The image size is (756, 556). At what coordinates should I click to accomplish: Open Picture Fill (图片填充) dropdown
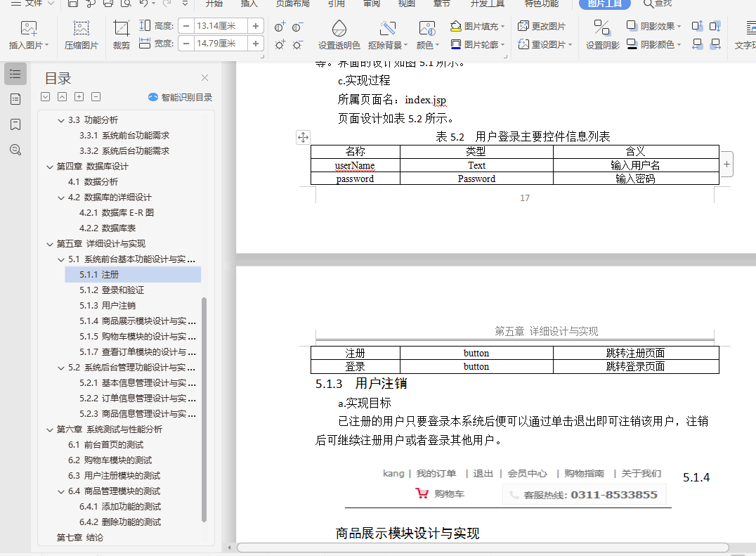click(x=477, y=26)
